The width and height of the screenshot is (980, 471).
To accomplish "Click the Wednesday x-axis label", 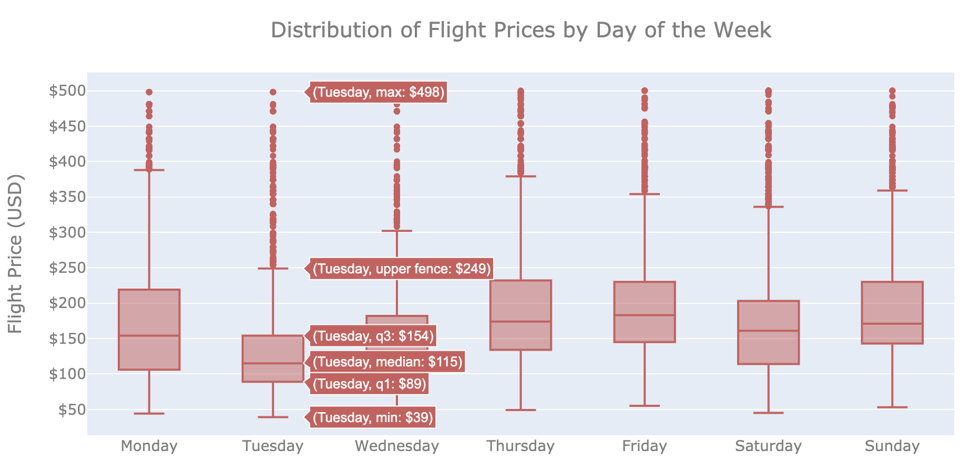I will (397, 446).
